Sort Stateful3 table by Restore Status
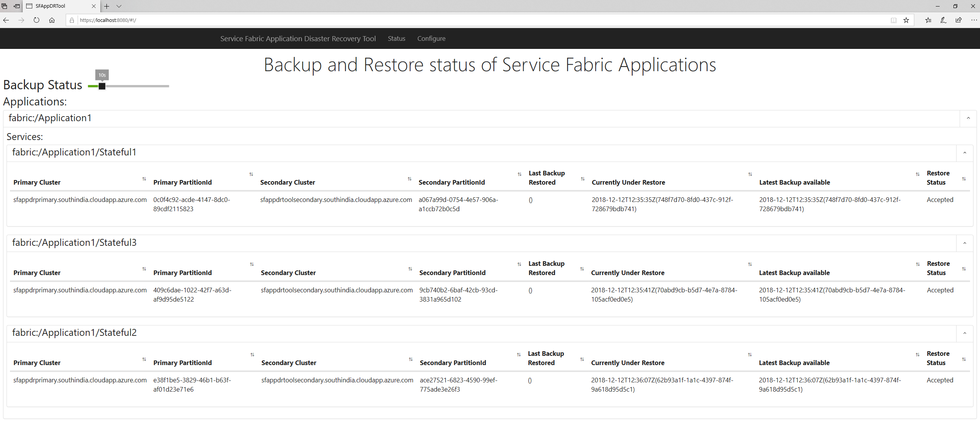The width and height of the screenshot is (980, 437). coord(964,269)
